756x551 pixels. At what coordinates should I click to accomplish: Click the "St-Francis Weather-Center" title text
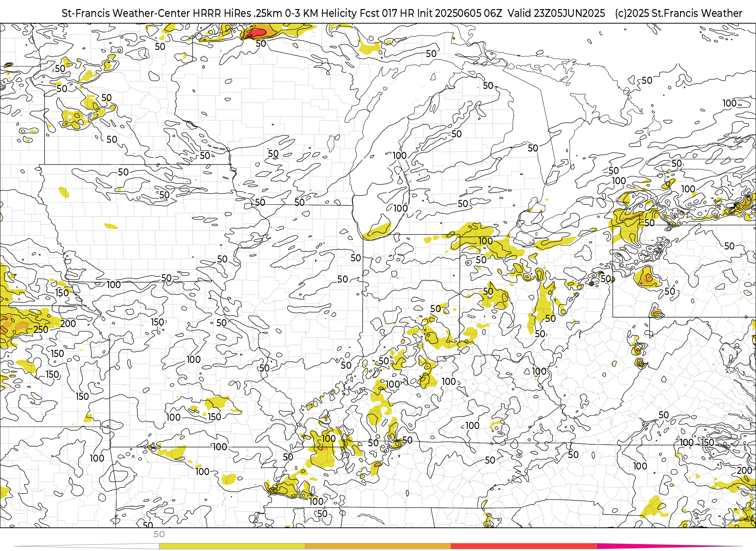(126, 13)
